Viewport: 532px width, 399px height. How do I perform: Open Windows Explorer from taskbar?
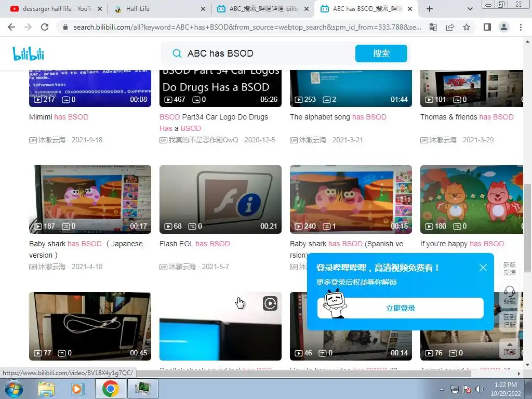pos(46,389)
